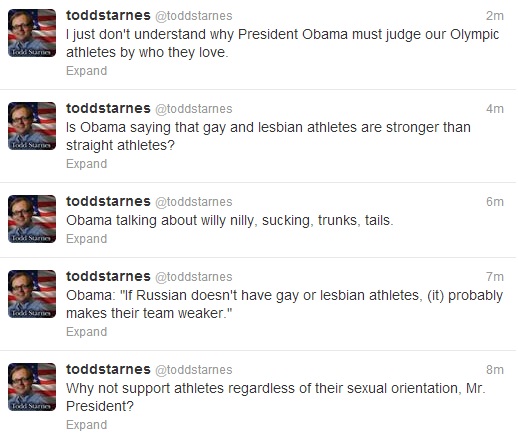Click toddstarnes name on the 2m tweet
The width and height of the screenshot is (518, 439).
pos(108,16)
